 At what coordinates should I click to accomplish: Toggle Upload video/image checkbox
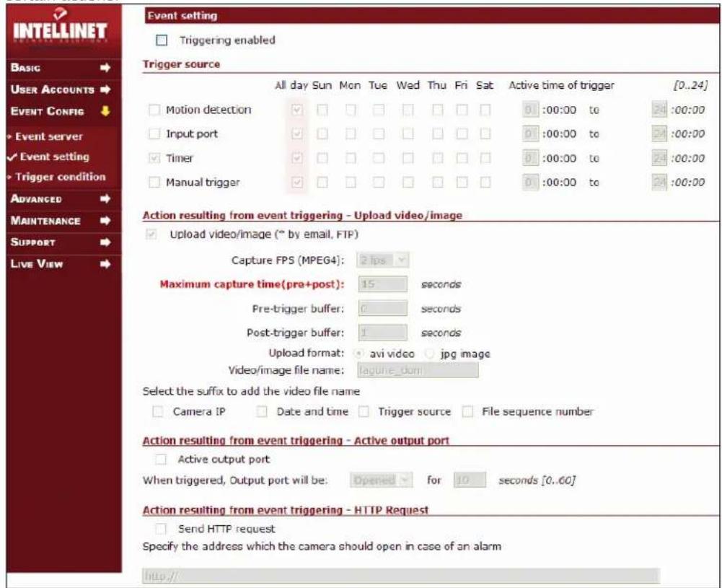click(151, 234)
